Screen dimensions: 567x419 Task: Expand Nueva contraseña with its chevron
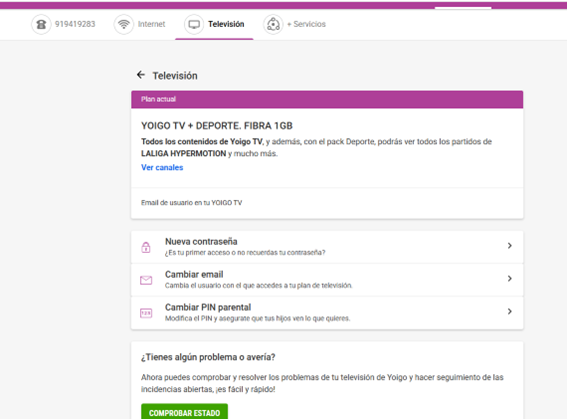pyautogui.click(x=510, y=246)
